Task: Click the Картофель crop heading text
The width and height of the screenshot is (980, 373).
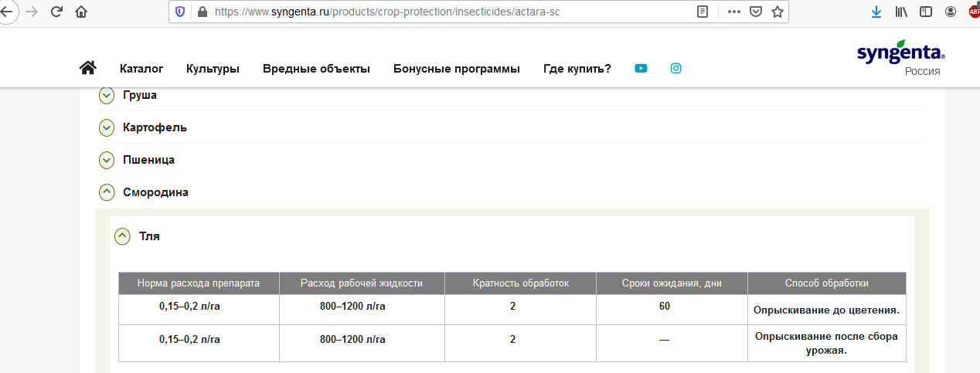Action: point(155,127)
